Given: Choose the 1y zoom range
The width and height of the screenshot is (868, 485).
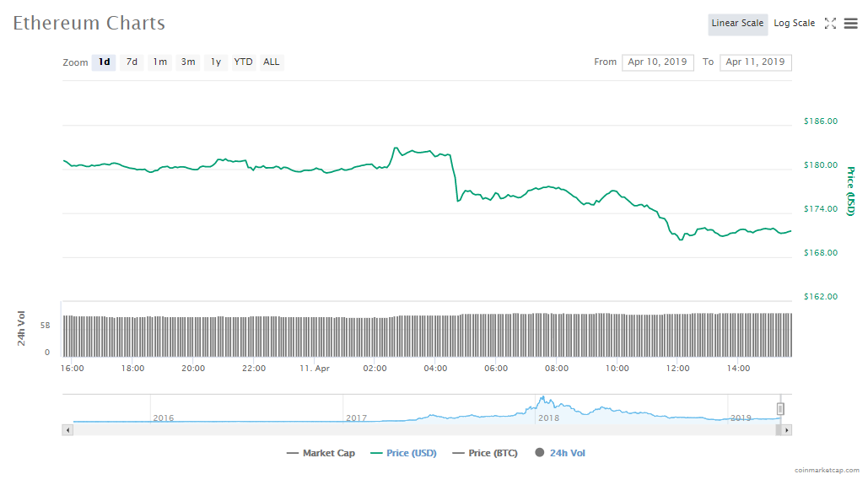Looking at the screenshot, I should (x=216, y=62).
